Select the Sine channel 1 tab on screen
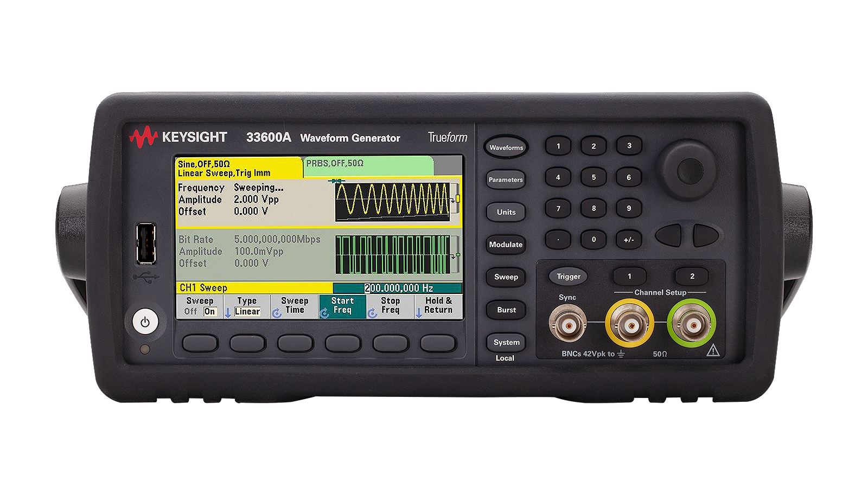This screenshot has height=488, width=868. 239,168
